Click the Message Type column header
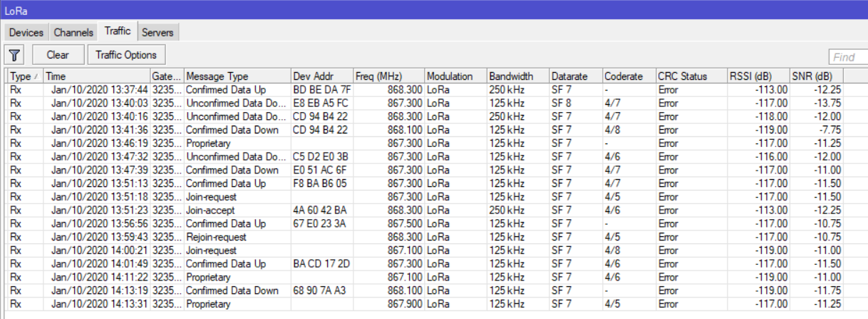868x319 pixels. pyautogui.click(x=236, y=76)
